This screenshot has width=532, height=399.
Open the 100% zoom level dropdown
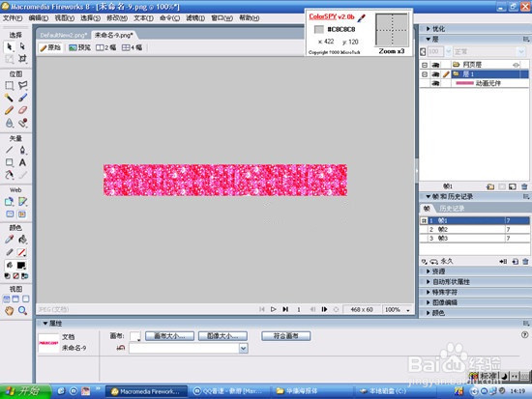(408, 310)
